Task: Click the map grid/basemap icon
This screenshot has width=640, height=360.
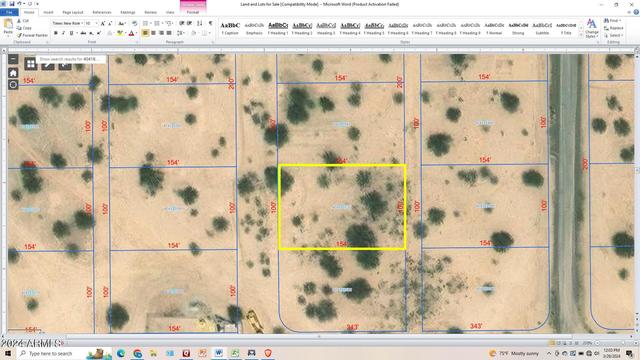Action: 30,64
